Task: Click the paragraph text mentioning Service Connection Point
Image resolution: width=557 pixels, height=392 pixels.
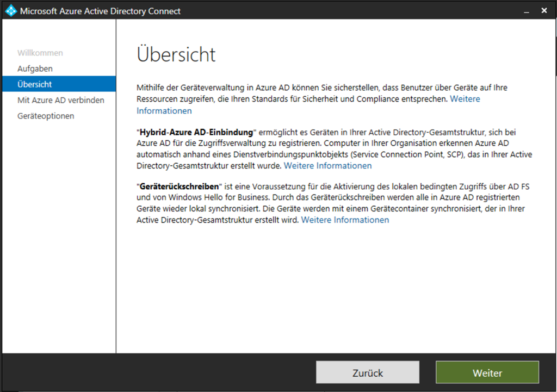Action: pyautogui.click(x=326, y=154)
